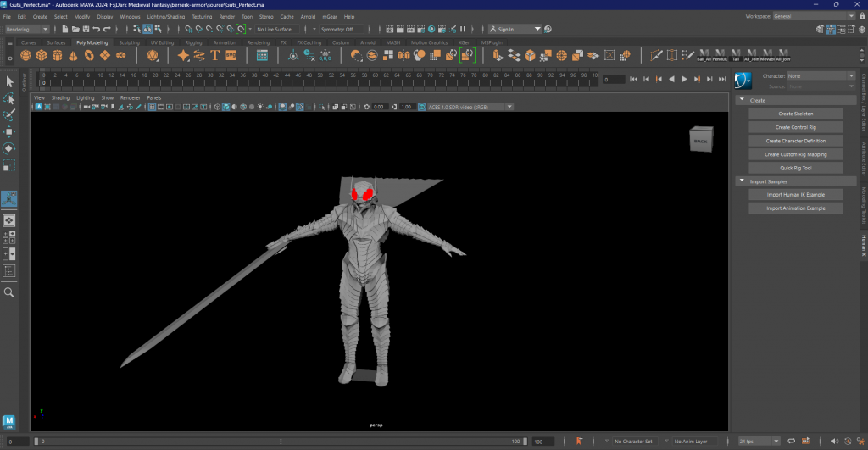Screen dimensions: 868x450
Task: Click the time range slider bar
Action: (x=280, y=442)
